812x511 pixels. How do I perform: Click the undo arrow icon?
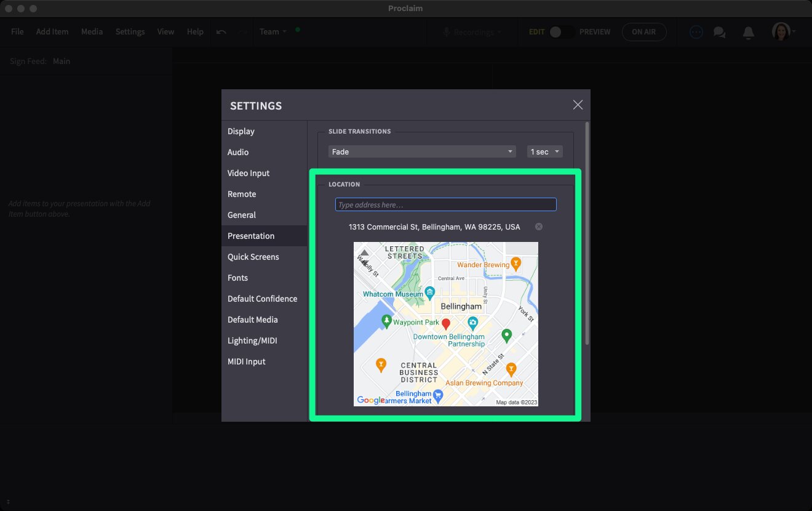pos(221,32)
